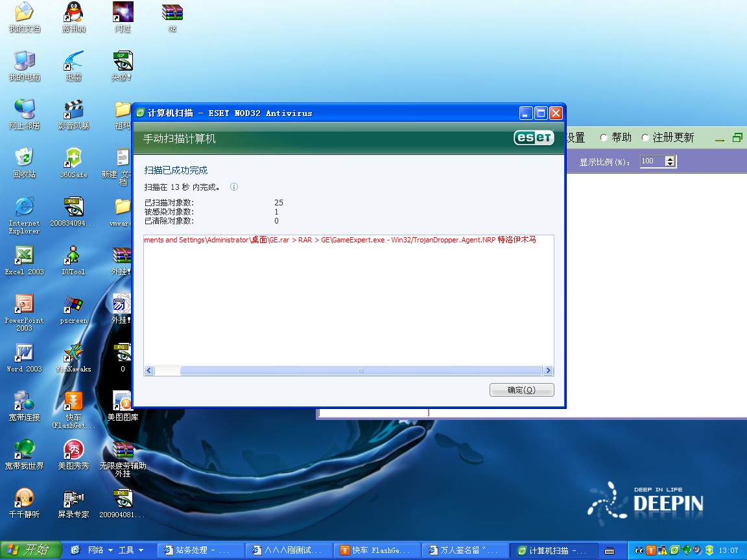
Task: Click the 显示比例 percentage input field
Action: coord(653,161)
